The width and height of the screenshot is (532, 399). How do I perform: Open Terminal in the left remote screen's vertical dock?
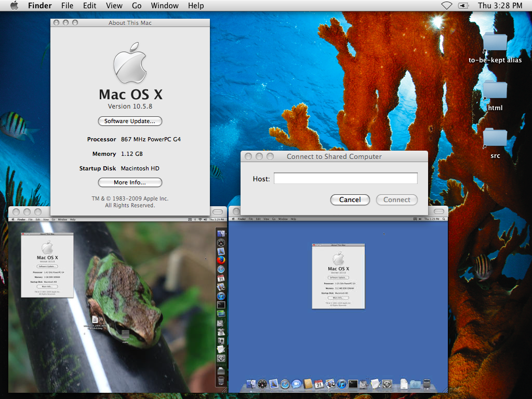click(x=221, y=304)
